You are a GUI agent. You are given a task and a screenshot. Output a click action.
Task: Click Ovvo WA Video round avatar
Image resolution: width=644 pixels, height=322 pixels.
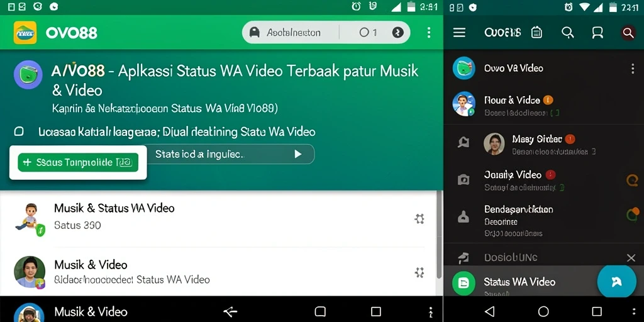tap(464, 68)
